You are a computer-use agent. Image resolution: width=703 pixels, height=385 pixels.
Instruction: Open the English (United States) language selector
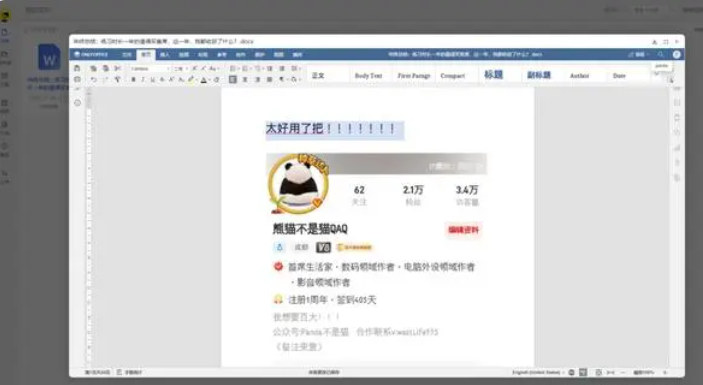click(x=537, y=372)
